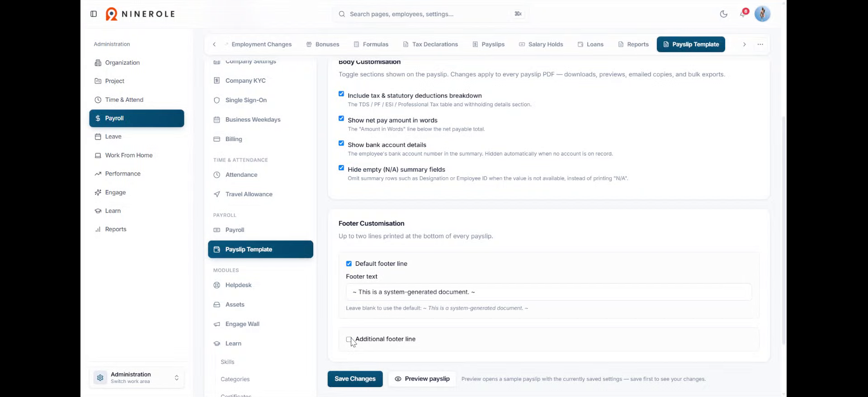This screenshot has height=397, width=868.
Task: Focus the search pages box
Action: (x=431, y=14)
